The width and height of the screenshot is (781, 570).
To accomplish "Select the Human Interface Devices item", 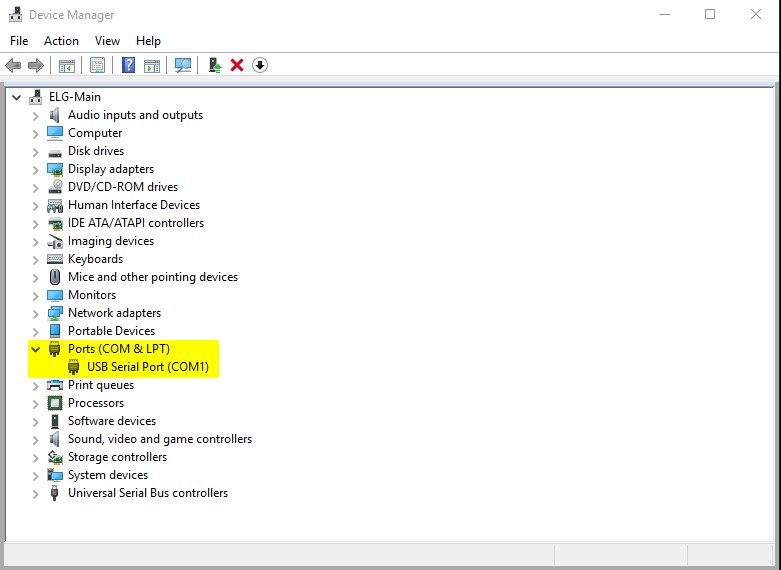I will (133, 205).
